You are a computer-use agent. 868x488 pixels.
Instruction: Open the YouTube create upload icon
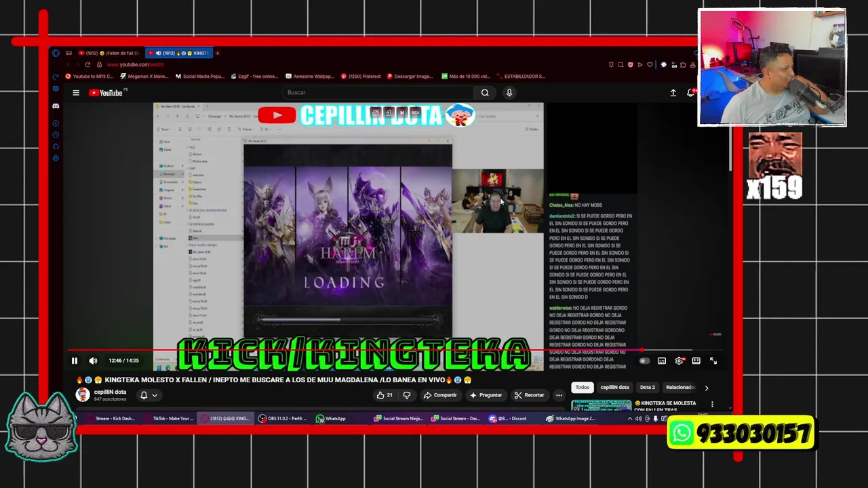pyautogui.click(x=673, y=93)
